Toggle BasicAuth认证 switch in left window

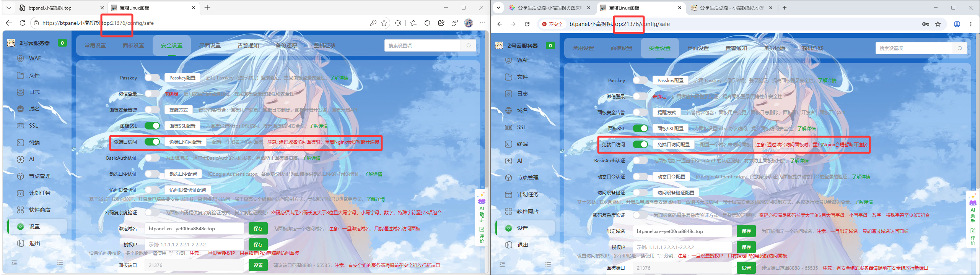tap(152, 158)
